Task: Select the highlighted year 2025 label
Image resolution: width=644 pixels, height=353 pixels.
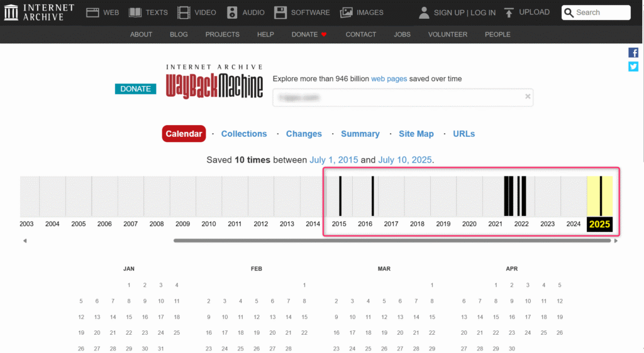Action: pyautogui.click(x=599, y=224)
